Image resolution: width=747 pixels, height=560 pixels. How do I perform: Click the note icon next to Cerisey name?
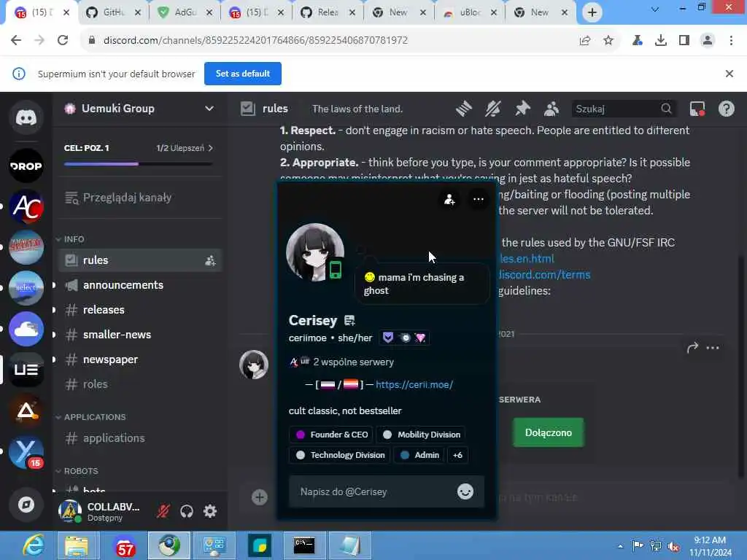point(349,321)
